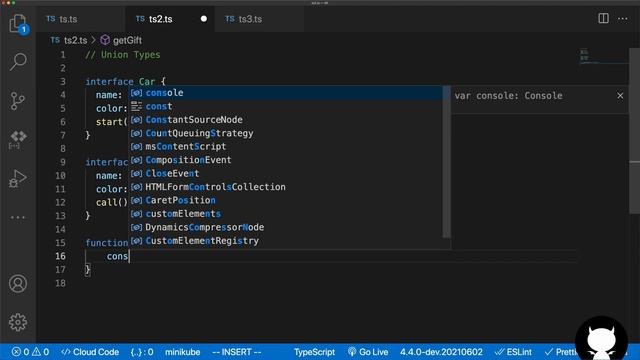The image size is (640, 360).
Task: Open the Explorer view in activity bar
Action: 18,24
